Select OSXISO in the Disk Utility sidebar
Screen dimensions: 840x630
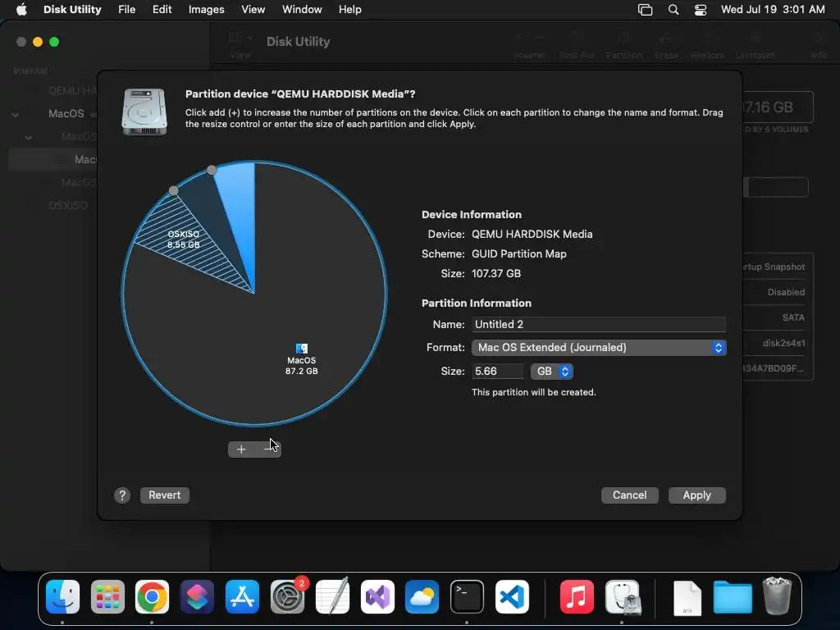pyautogui.click(x=68, y=205)
